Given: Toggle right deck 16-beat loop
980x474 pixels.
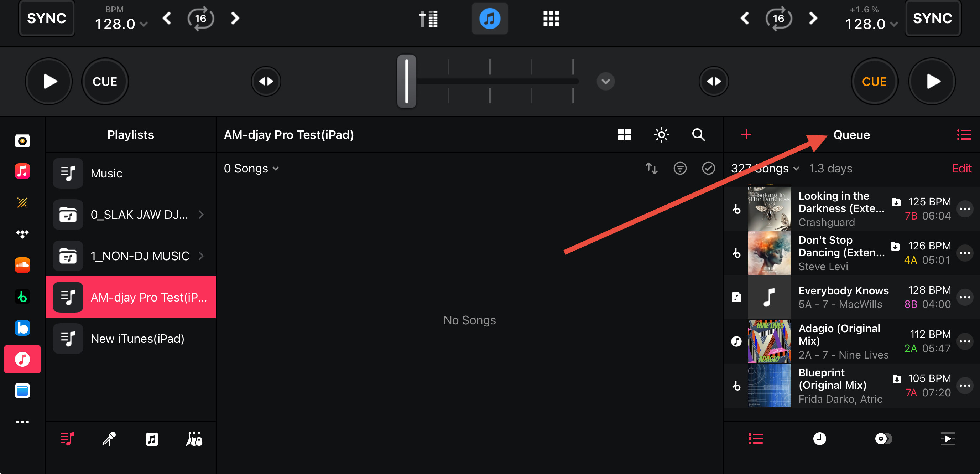Looking at the screenshot, I should point(778,18).
